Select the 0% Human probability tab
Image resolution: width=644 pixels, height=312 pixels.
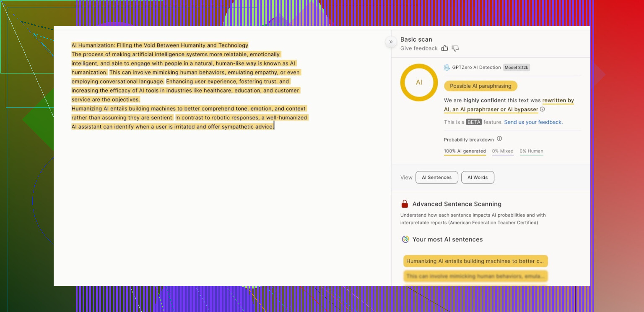point(531,151)
